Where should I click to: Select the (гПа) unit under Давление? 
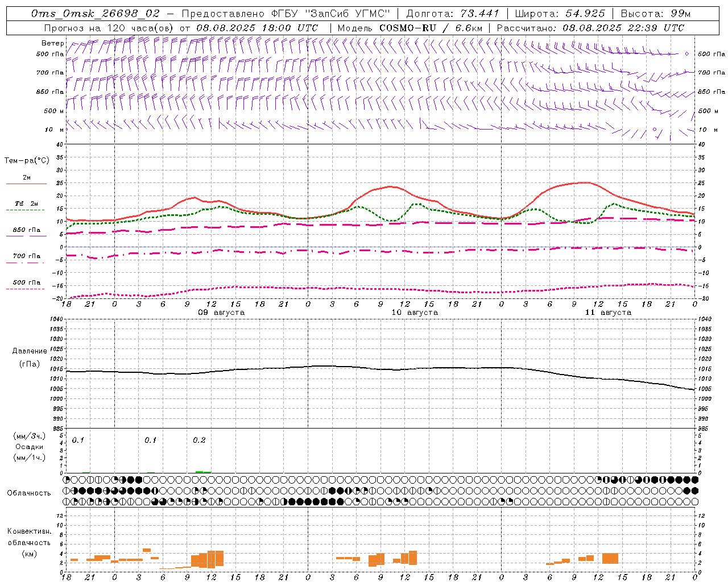click(30, 364)
